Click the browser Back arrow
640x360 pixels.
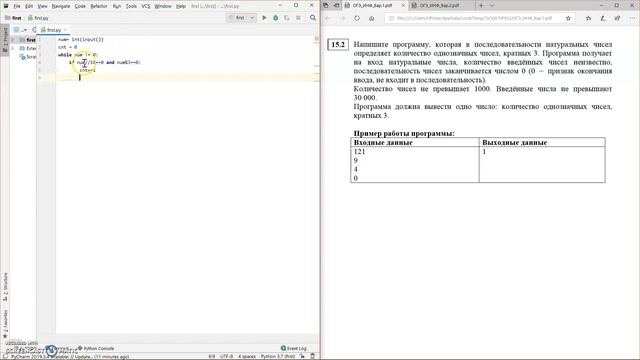pos(328,18)
